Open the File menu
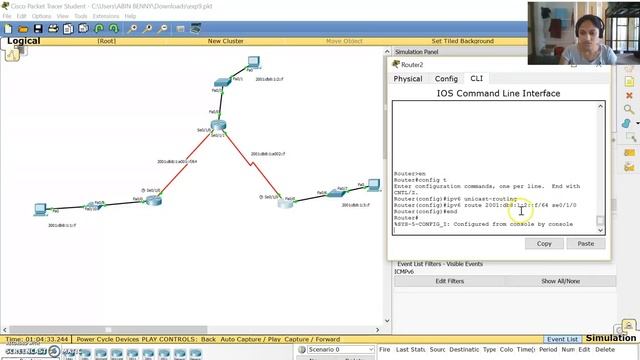The width and height of the screenshot is (640, 360). (x=7, y=16)
